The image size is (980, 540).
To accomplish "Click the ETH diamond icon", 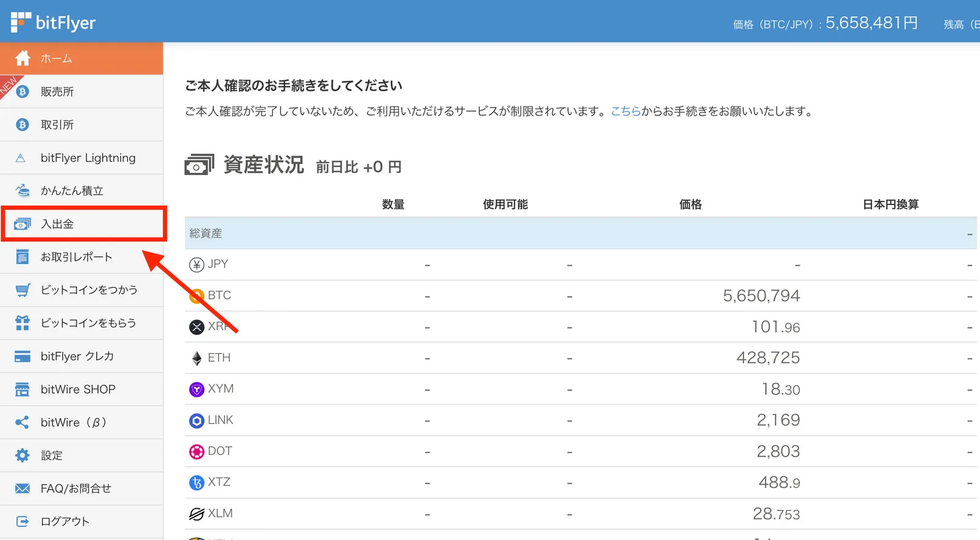I will 197,358.
